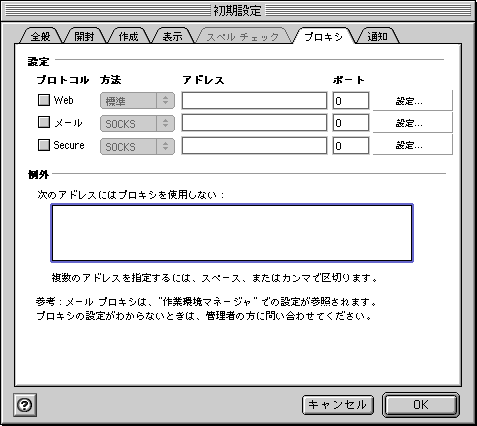Screen dimensions: 477x426
Task: Open the メール method SOCKS dropdown
Action: point(137,124)
